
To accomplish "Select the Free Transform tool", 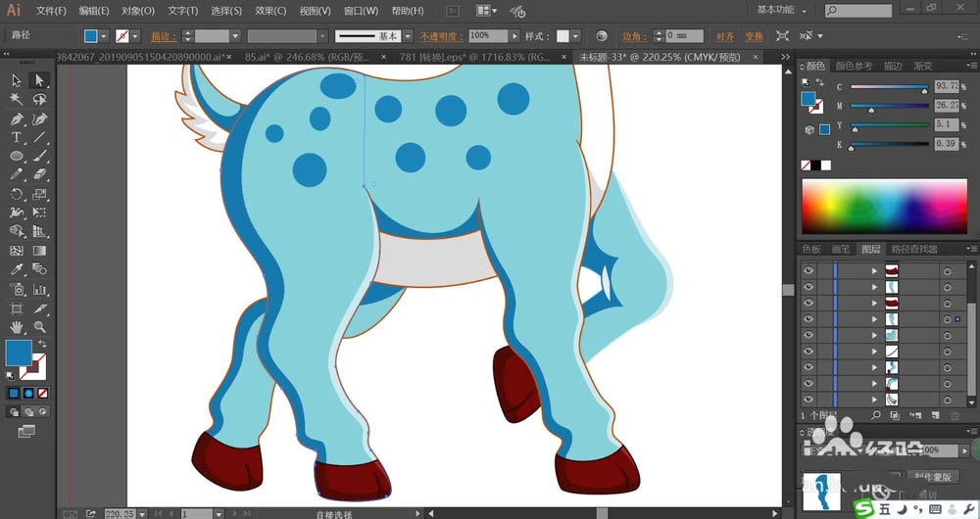I will click(39, 212).
